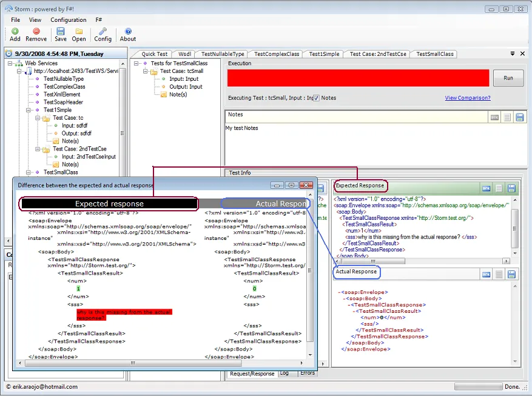Switch to the Log tab
Screen dimensions: 532x396
[x=285, y=374]
